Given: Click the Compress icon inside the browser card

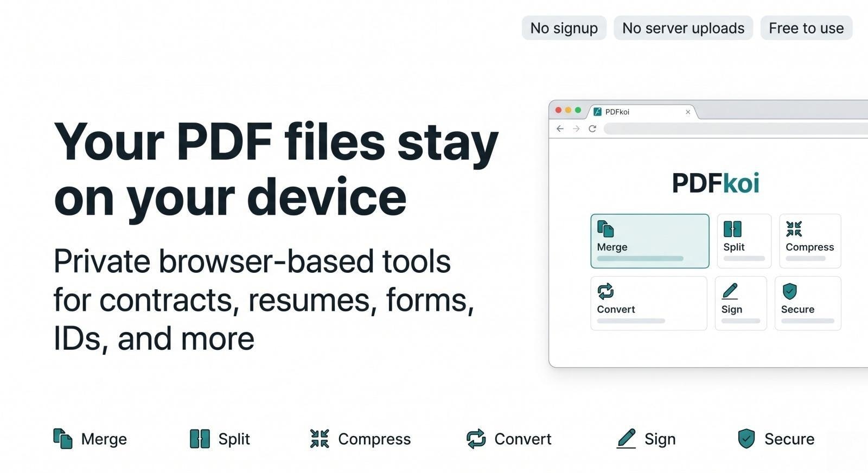Looking at the screenshot, I should [x=794, y=229].
